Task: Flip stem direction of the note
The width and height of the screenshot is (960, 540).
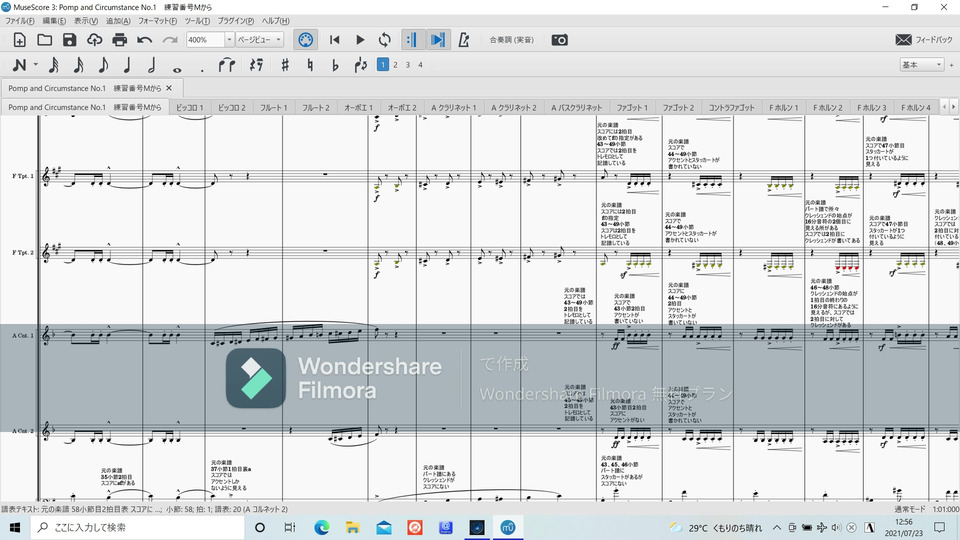Action: [x=360, y=65]
